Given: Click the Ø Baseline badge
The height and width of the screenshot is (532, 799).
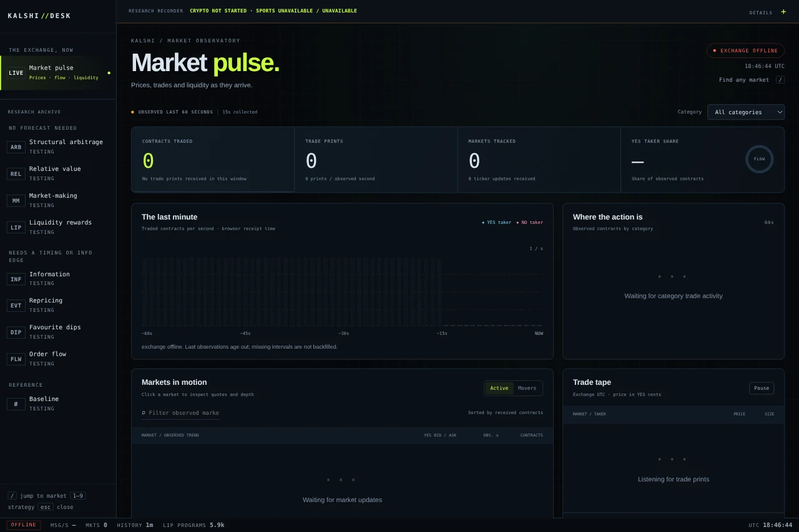Looking at the screenshot, I should (16, 404).
